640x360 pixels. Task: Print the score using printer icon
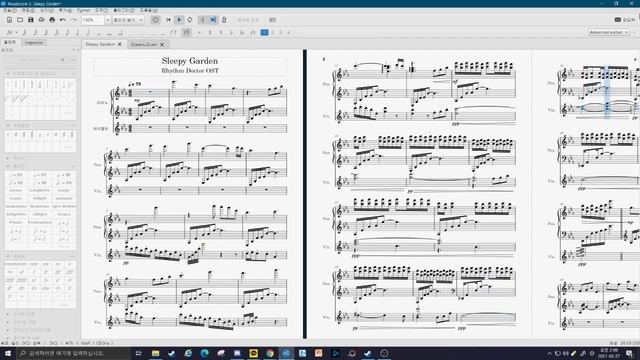(x=52, y=20)
